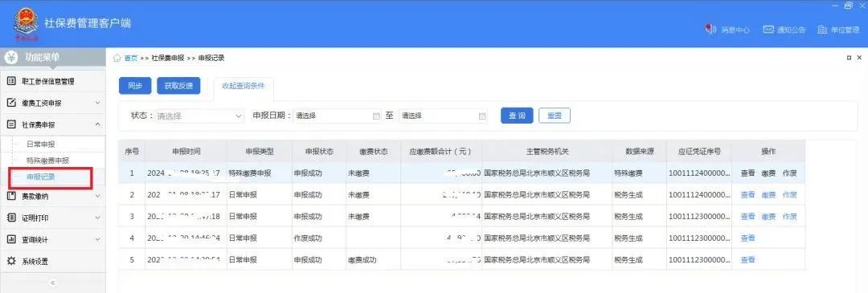Expand the 缴费工资申报 menu chevron
The image size is (868, 293).
(x=97, y=103)
